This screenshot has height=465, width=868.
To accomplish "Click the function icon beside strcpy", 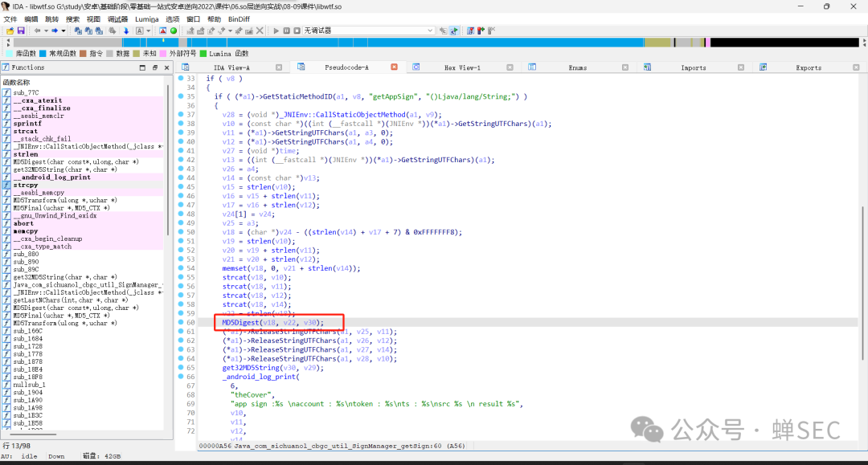I will (6, 186).
